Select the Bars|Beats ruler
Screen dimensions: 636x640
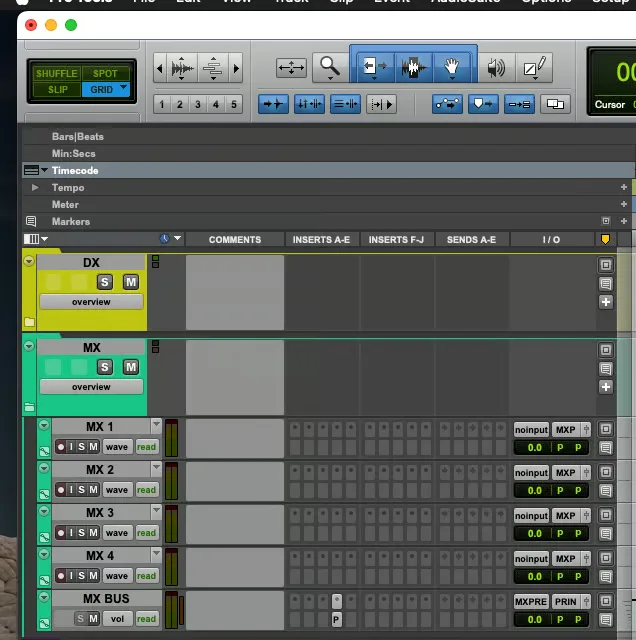[x=328, y=136]
